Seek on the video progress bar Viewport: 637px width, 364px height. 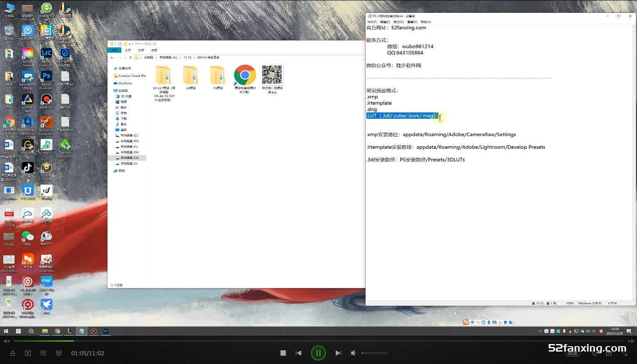point(318,341)
